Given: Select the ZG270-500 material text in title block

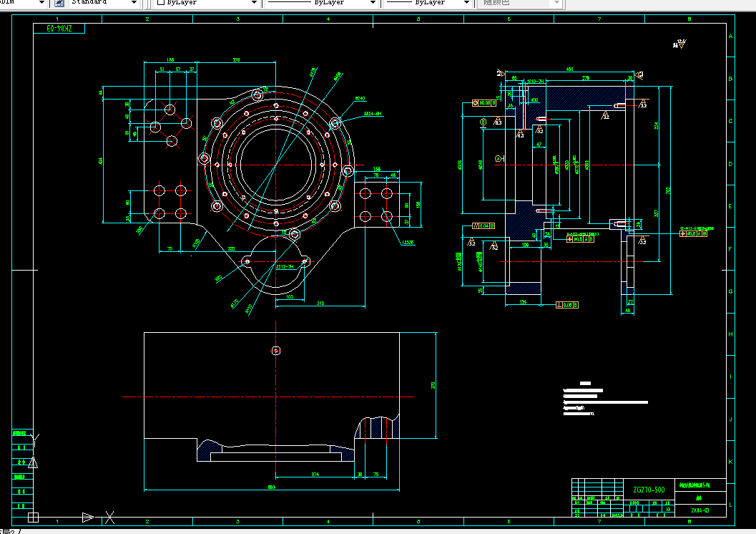Looking at the screenshot, I should click(649, 490).
